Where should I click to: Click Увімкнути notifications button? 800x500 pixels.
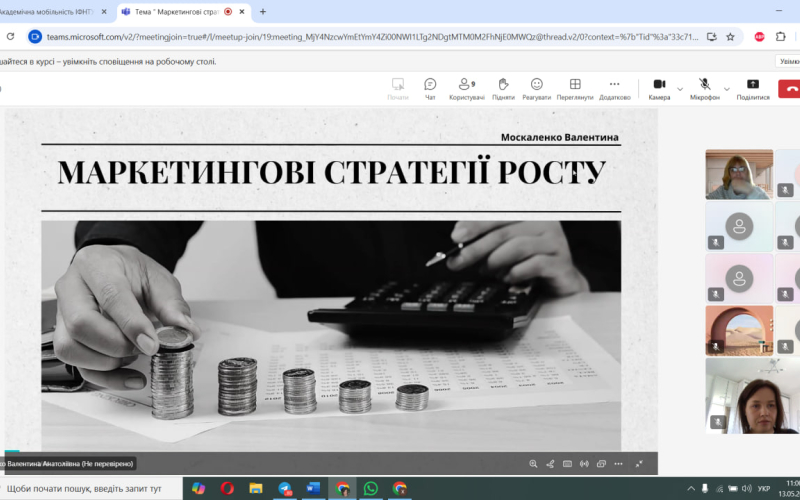(x=789, y=61)
